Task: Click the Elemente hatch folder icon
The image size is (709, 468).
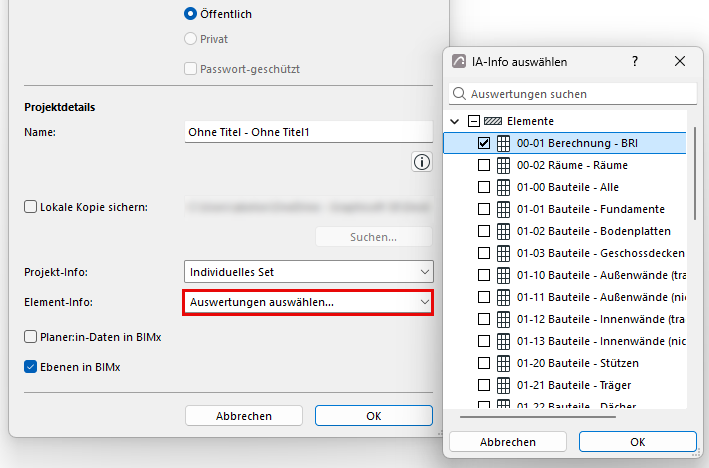Action: [493, 121]
